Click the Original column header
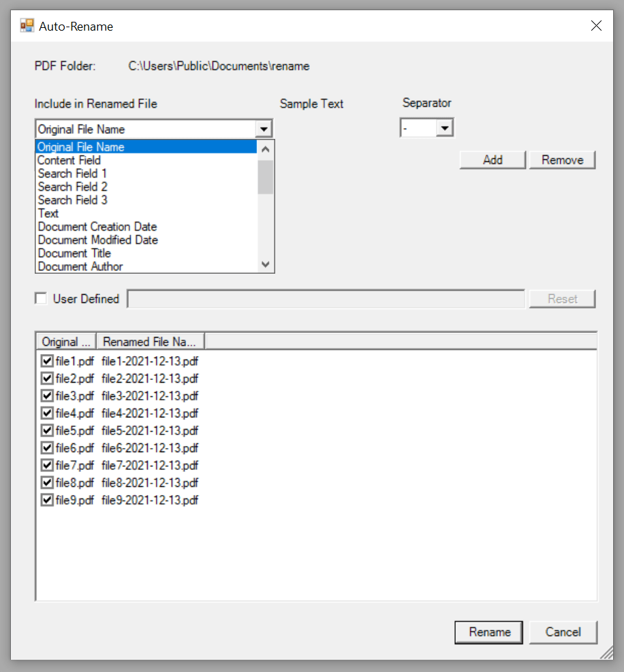 tap(65, 341)
